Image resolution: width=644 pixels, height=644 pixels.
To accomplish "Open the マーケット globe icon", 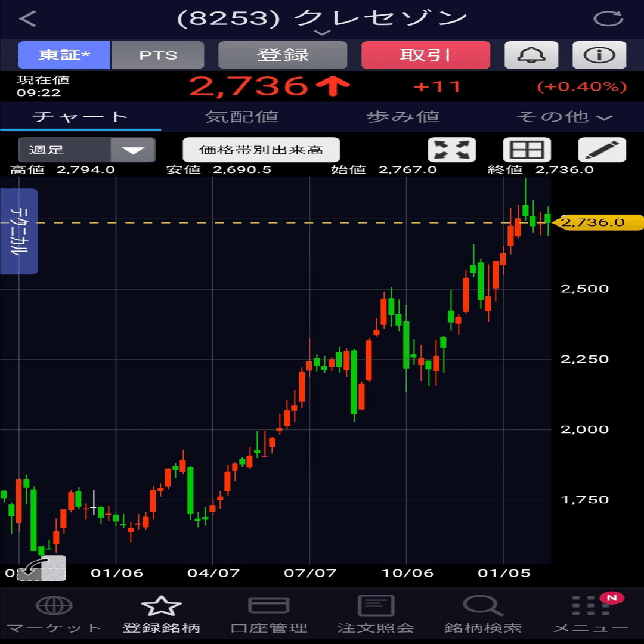I will (x=54, y=614).
